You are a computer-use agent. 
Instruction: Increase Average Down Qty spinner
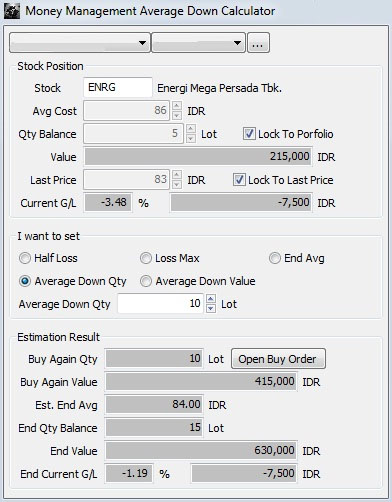[x=211, y=298]
